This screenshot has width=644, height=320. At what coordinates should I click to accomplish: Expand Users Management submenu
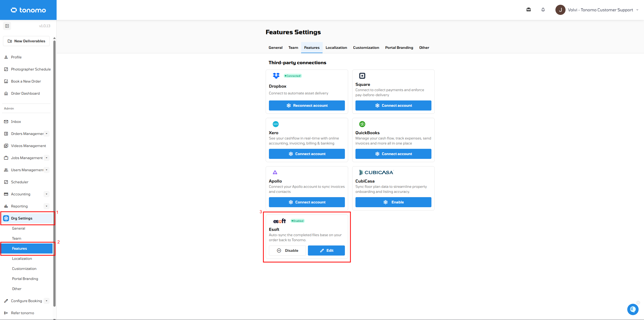pyautogui.click(x=47, y=170)
